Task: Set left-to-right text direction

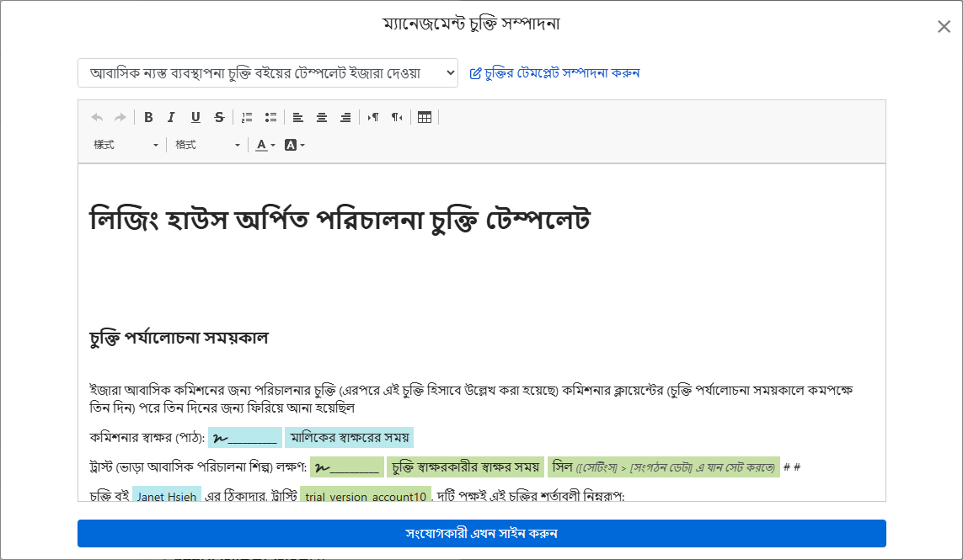Action: click(x=372, y=117)
